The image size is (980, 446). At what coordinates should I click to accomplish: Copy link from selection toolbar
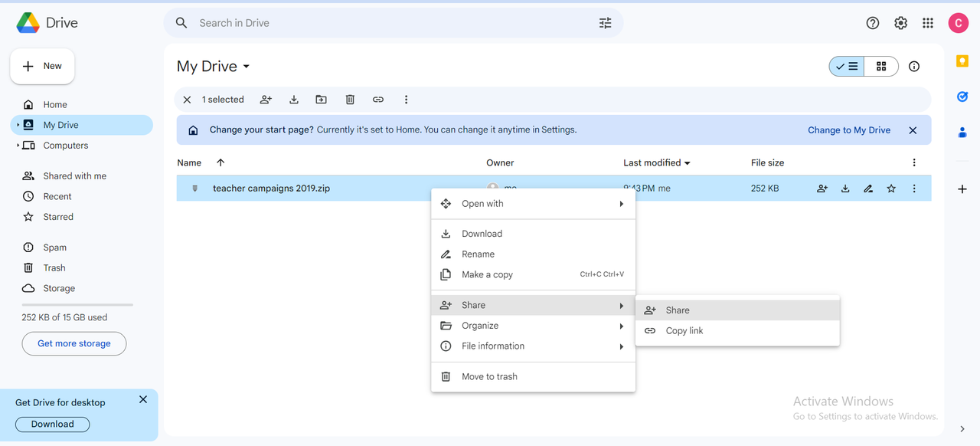pyautogui.click(x=378, y=100)
